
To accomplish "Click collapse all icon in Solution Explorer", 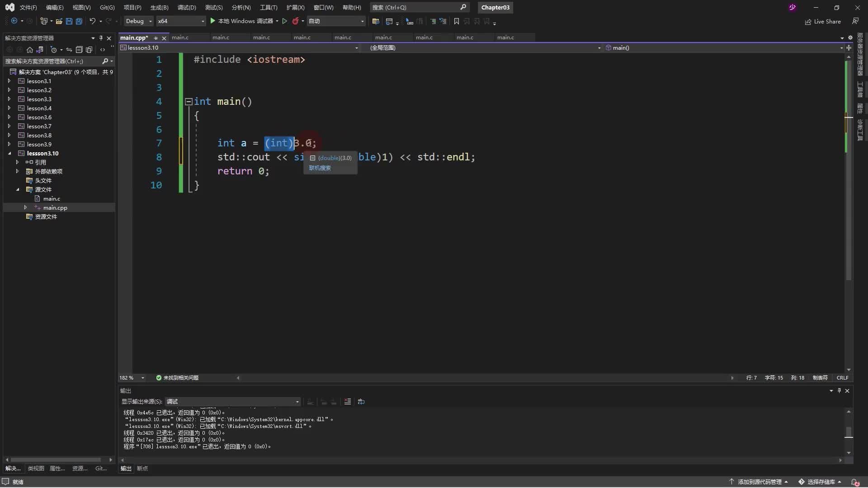I will click(x=79, y=50).
